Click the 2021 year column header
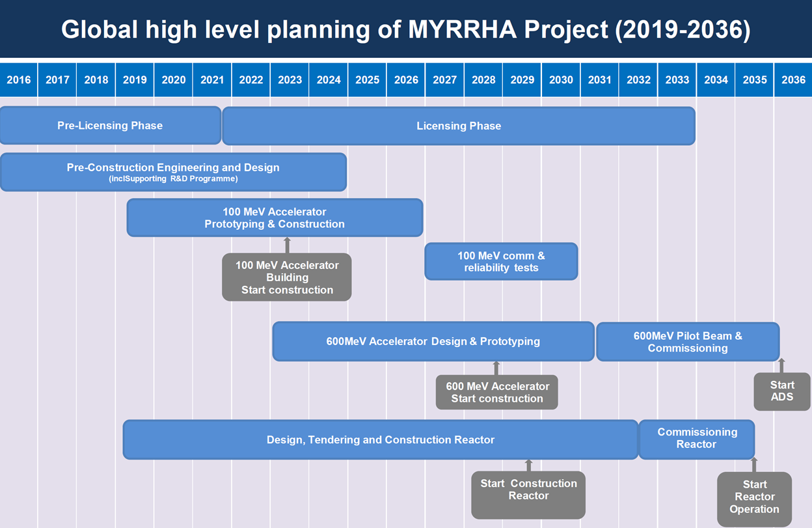 click(x=212, y=79)
